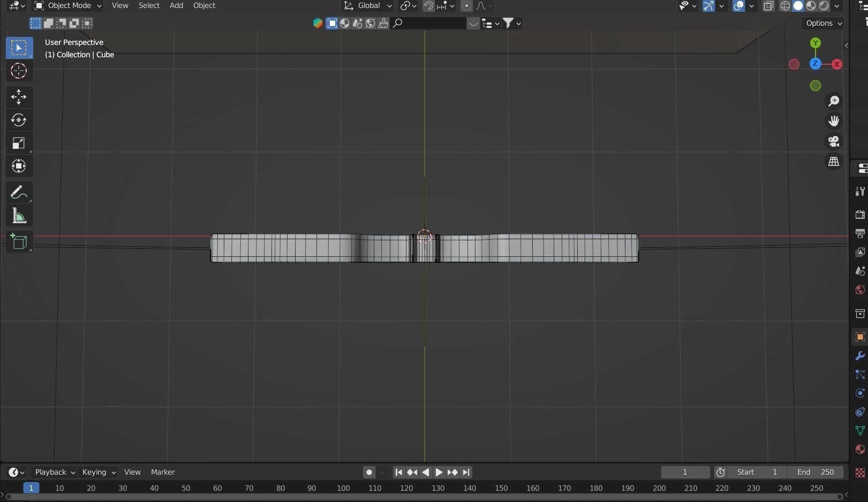Open the Physics properties tab
868x502 pixels.
860,393
